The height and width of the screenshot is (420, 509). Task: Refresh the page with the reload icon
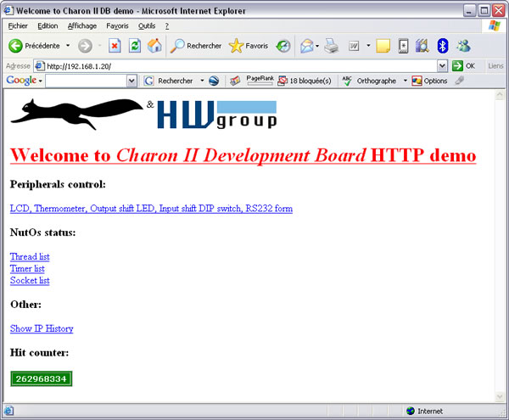135,46
